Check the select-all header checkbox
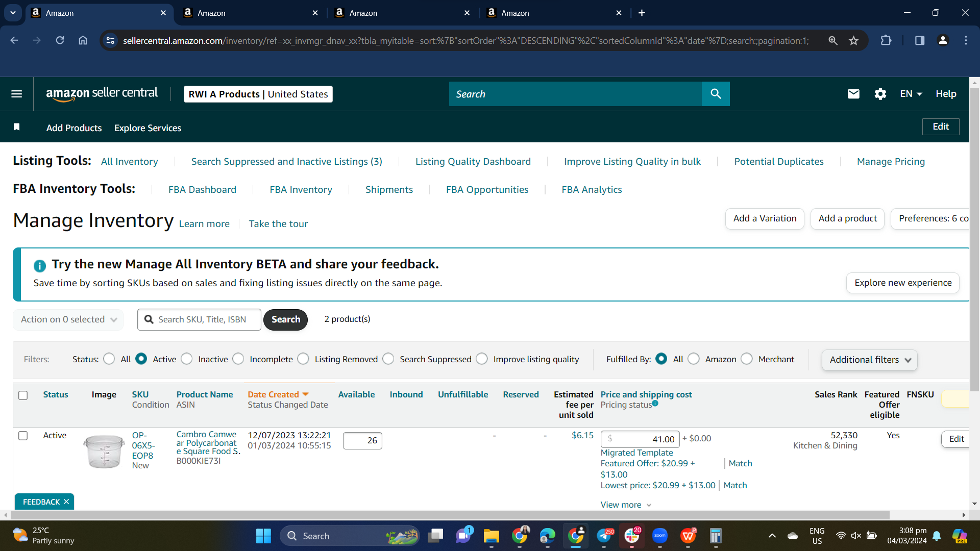 point(23,395)
